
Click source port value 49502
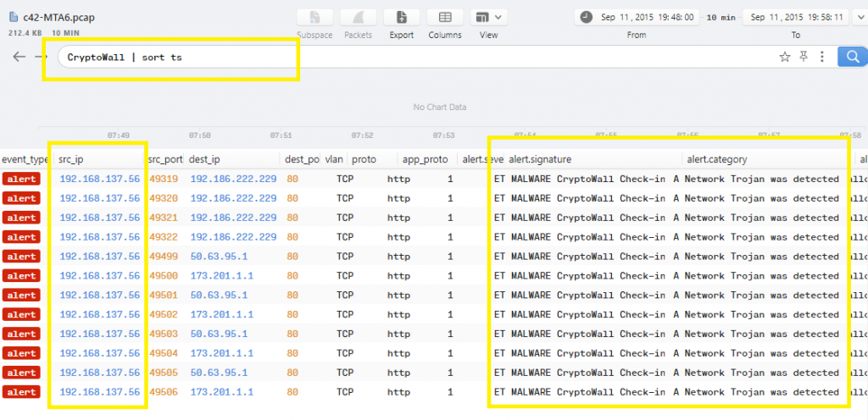[x=164, y=314]
